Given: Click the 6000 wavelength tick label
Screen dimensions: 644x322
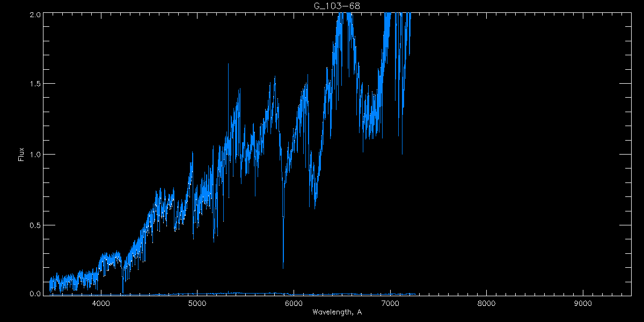Looking at the screenshot, I should [x=294, y=304].
